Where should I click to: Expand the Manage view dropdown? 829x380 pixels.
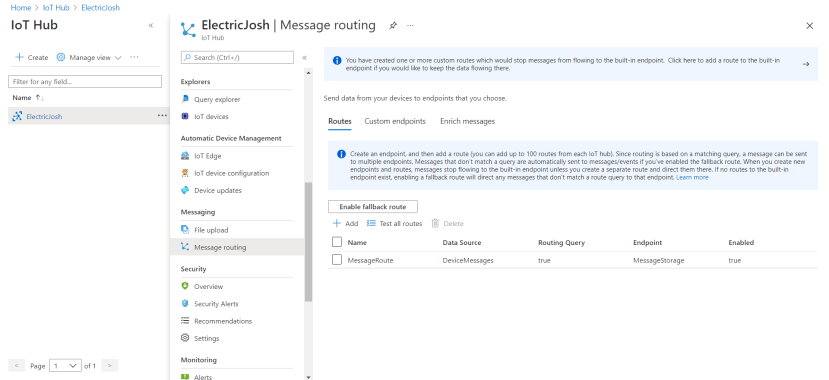(x=118, y=58)
